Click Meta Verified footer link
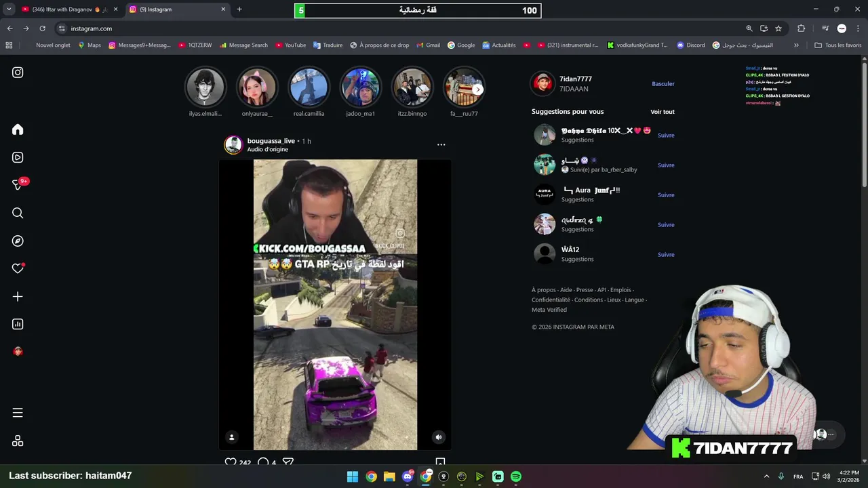 549,310
